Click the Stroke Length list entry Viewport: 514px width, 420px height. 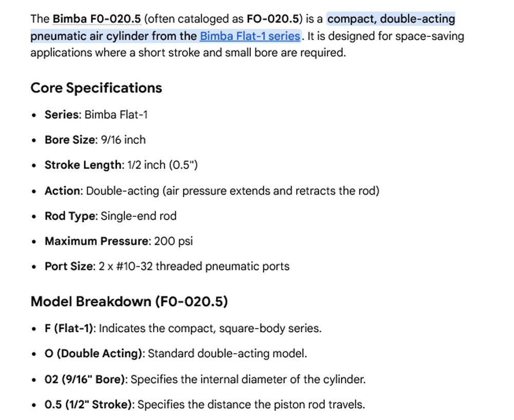pos(121,165)
